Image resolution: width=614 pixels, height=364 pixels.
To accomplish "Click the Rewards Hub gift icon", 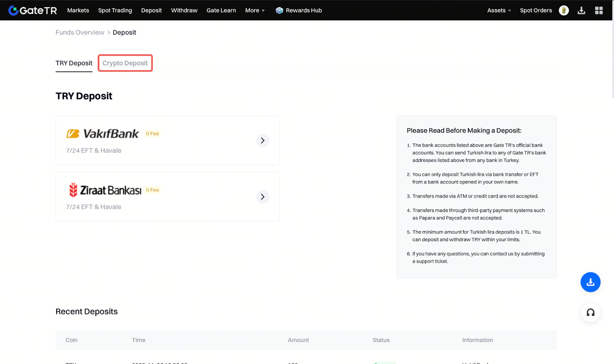I will (279, 10).
